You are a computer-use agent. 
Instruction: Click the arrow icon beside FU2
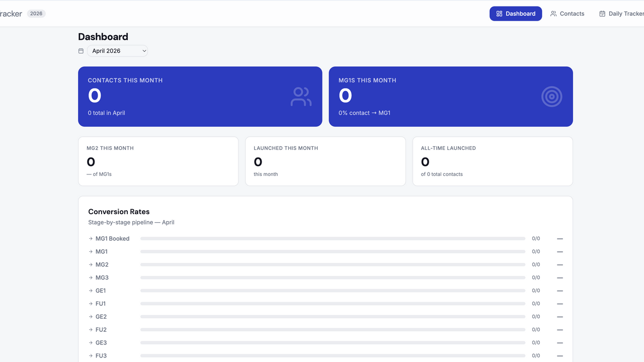click(91, 330)
